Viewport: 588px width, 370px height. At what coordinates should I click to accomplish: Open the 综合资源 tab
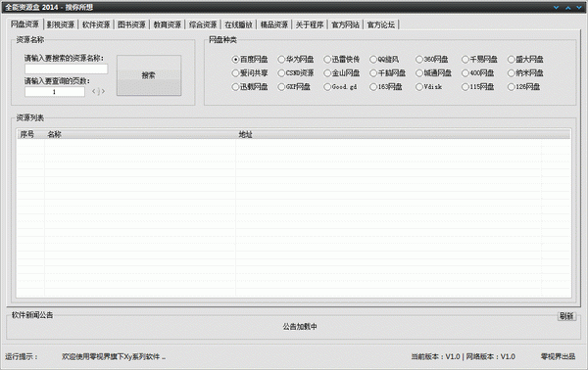pos(203,24)
